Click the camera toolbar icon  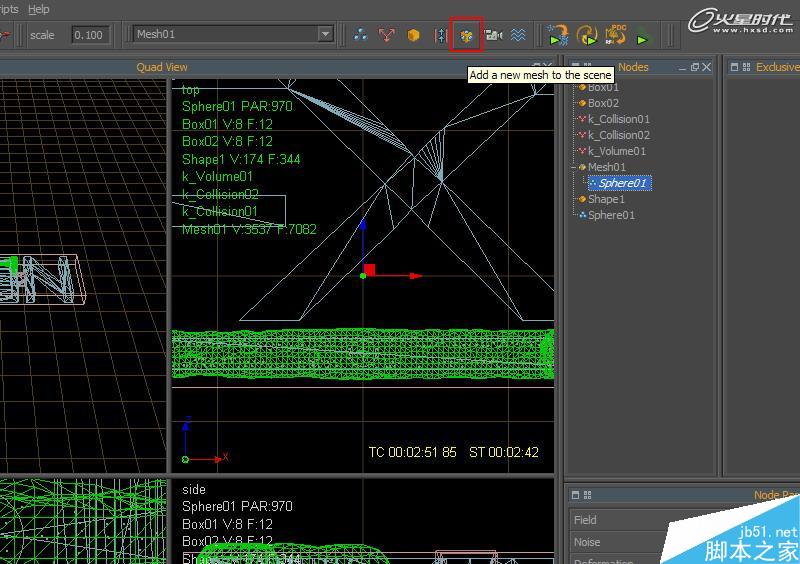point(493,35)
